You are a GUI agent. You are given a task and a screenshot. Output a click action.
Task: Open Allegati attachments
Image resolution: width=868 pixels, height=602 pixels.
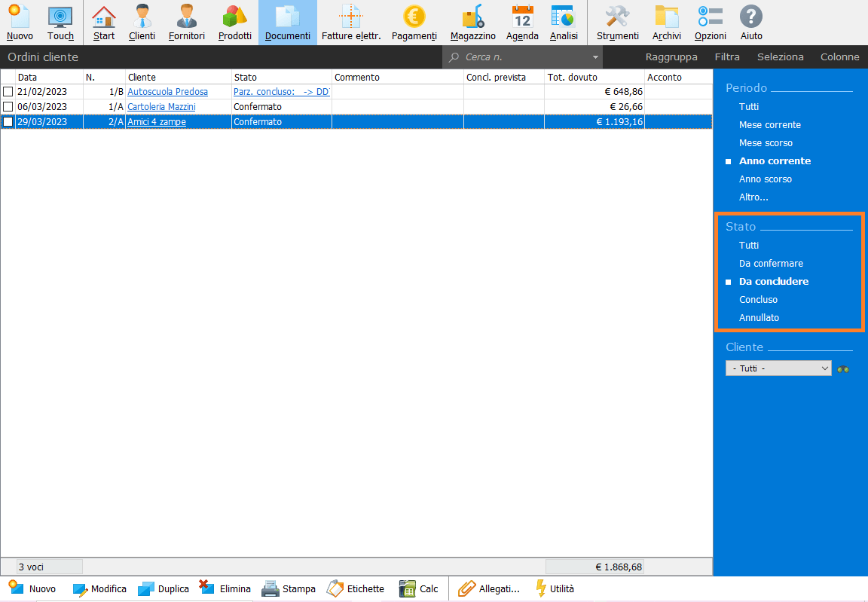[x=489, y=588]
